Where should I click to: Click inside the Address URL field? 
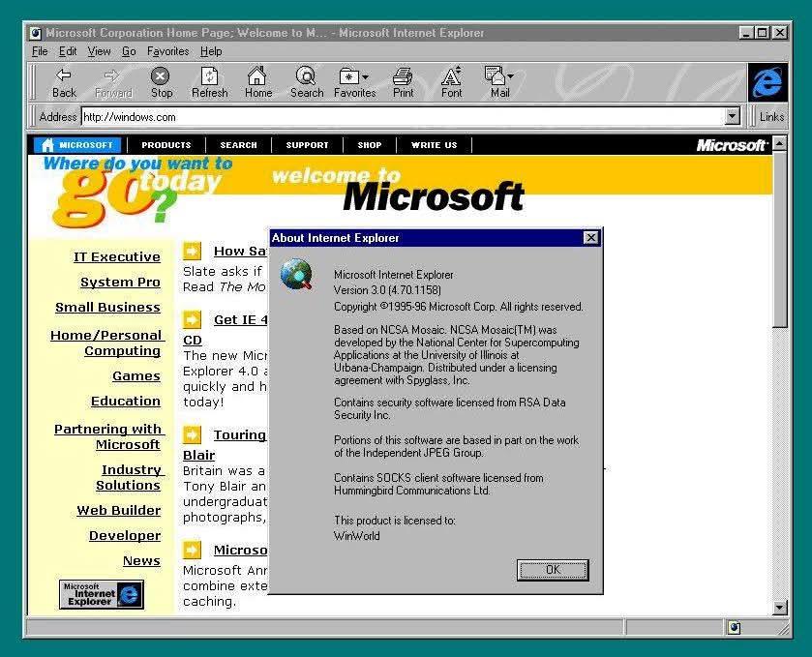coord(403,117)
